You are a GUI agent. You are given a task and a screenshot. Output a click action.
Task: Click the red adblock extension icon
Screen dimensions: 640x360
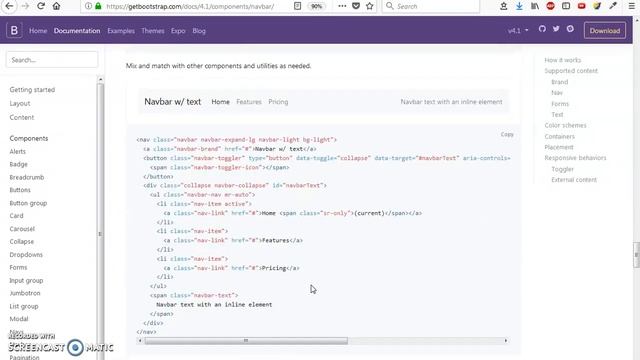[x=550, y=6]
